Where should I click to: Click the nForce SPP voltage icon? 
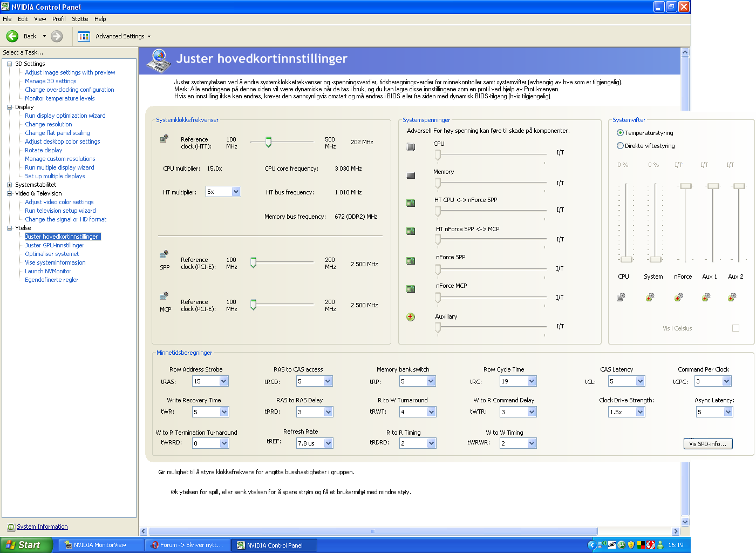pos(411,261)
